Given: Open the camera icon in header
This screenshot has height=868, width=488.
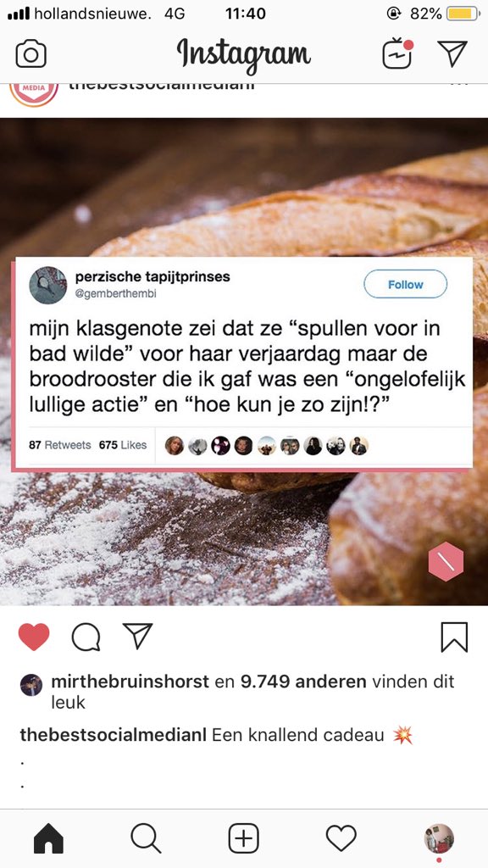Looking at the screenshot, I should pyautogui.click(x=31, y=55).
